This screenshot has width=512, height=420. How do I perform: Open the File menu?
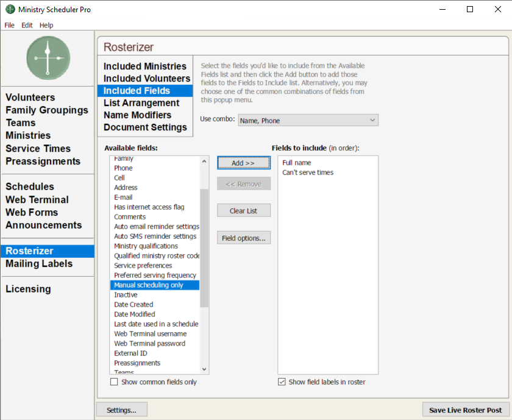[10, 25]
